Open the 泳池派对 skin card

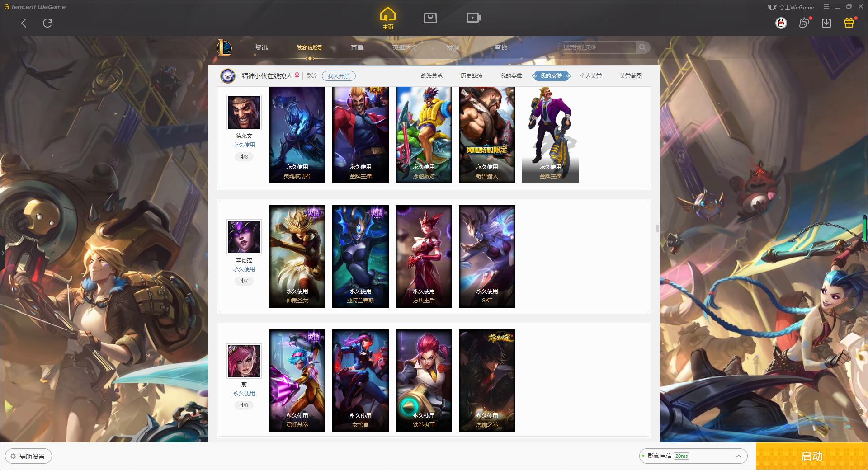pos(424,135)
